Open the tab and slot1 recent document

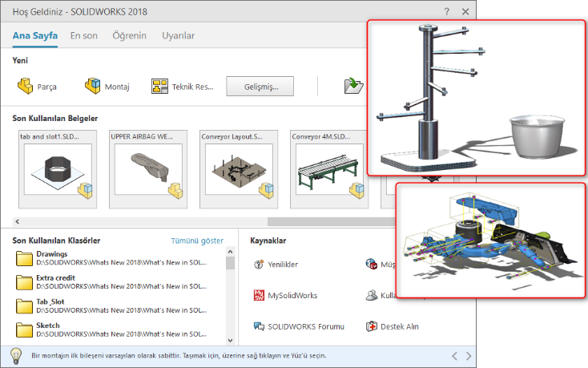58,169
